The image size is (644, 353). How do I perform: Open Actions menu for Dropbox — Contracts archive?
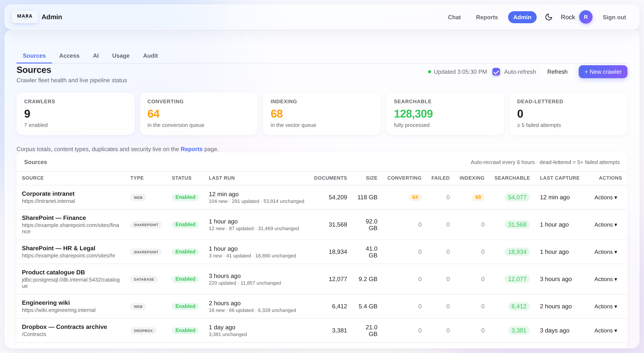(606, 330)
